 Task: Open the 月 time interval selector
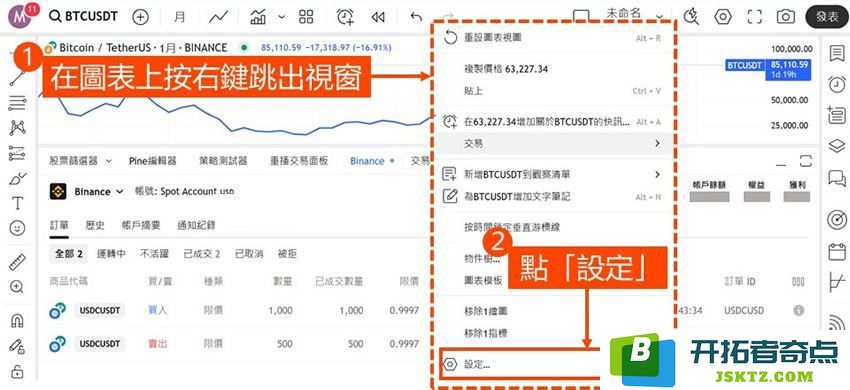point(179,17)
